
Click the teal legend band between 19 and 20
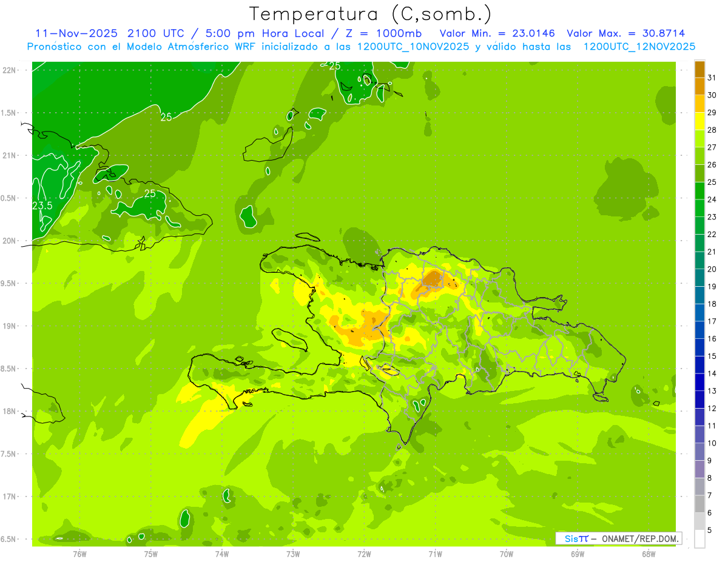point(699,278)
